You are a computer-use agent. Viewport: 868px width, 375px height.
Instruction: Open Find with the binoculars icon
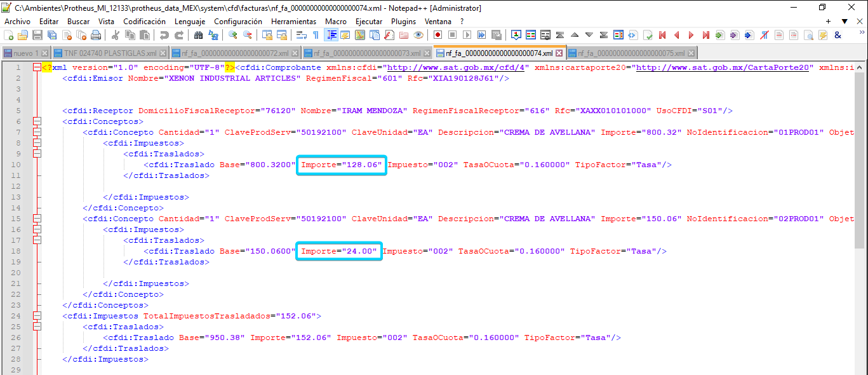[198, 35]
